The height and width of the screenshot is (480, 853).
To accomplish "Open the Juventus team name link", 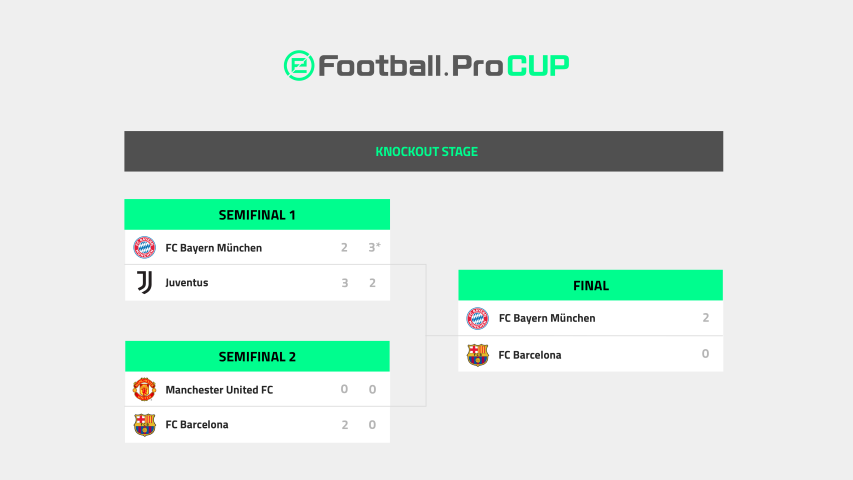I will (187, 283).
